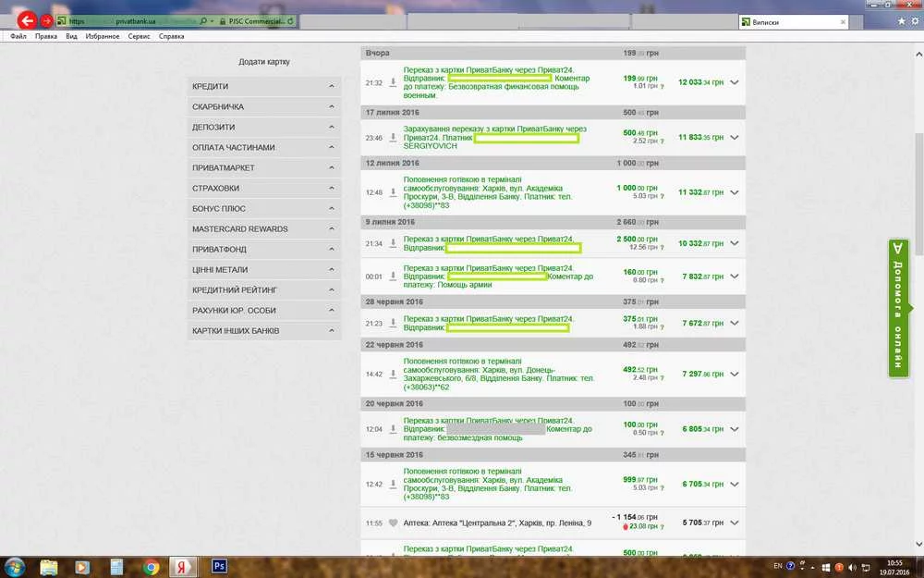Launch Chrome from the taskbar
The image size is (924, 578).
pyautogui.click(x=151, y=568)
